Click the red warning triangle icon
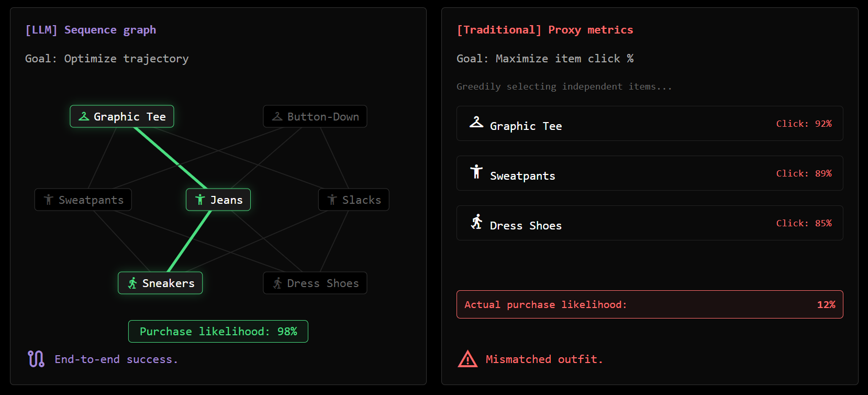The width and height of the screenshot is (868, 395). pos(468,359)
